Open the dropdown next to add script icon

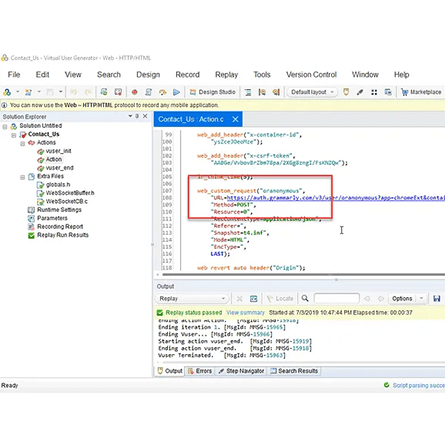click(17, 92)
